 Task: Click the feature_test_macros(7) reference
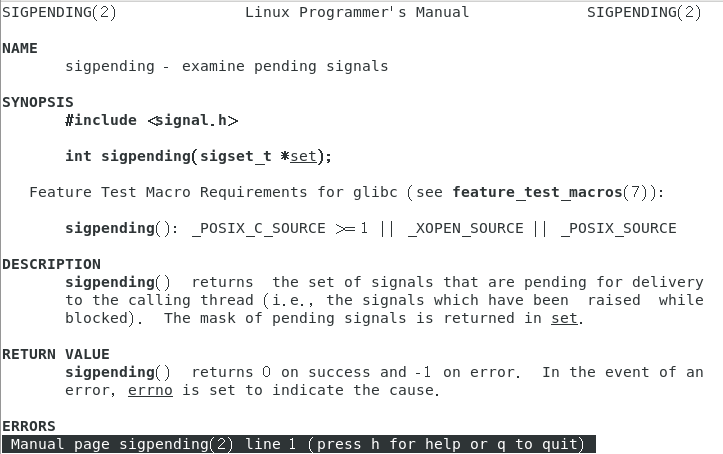click(x=554, y=192)
